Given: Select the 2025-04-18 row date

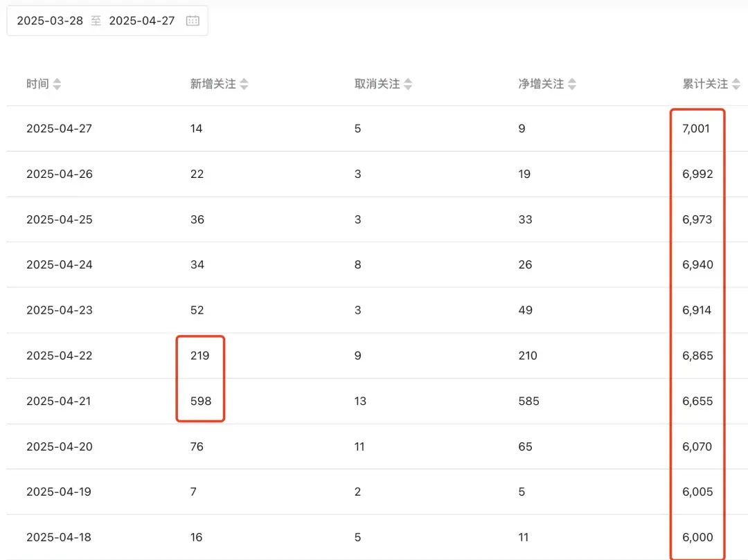Looking at the screenshot, I should tap(59, 538).
